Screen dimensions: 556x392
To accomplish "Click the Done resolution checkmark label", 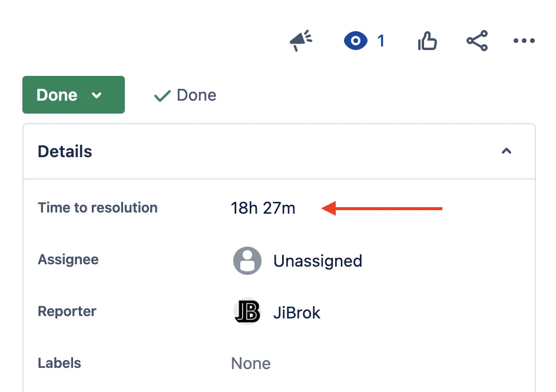I will click(x=185, y=95).
